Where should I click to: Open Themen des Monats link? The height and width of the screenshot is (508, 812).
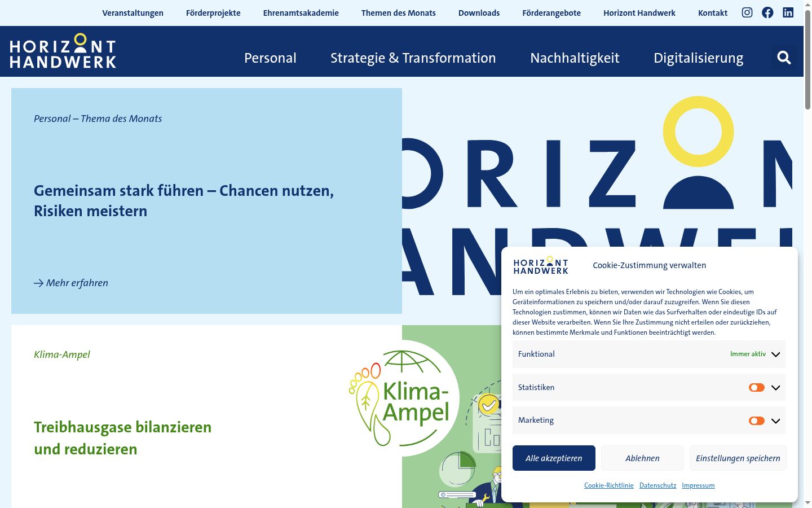(399, 13)
